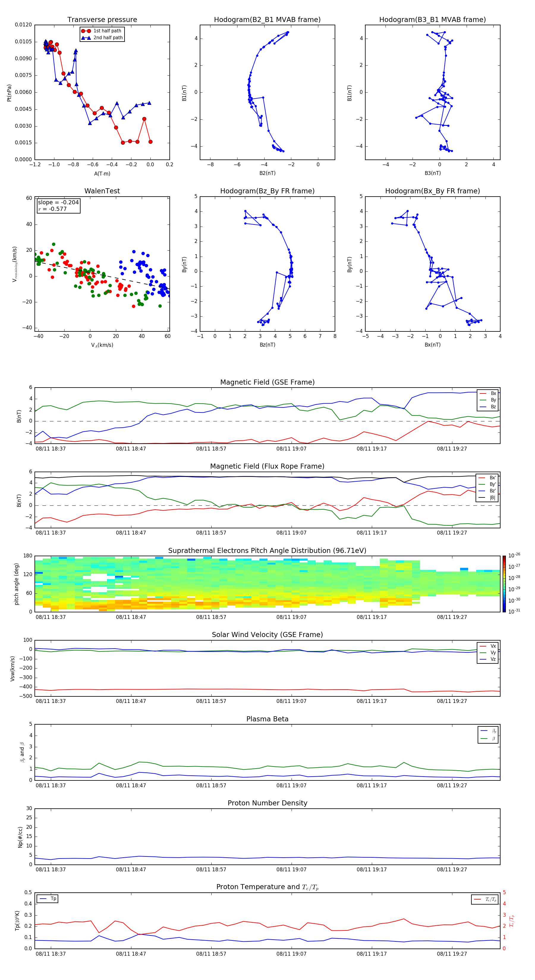Click '08/11 19:17' tick under solar wind panel
The width and height of the screenshot is (535, 980).
click(371, 701)
